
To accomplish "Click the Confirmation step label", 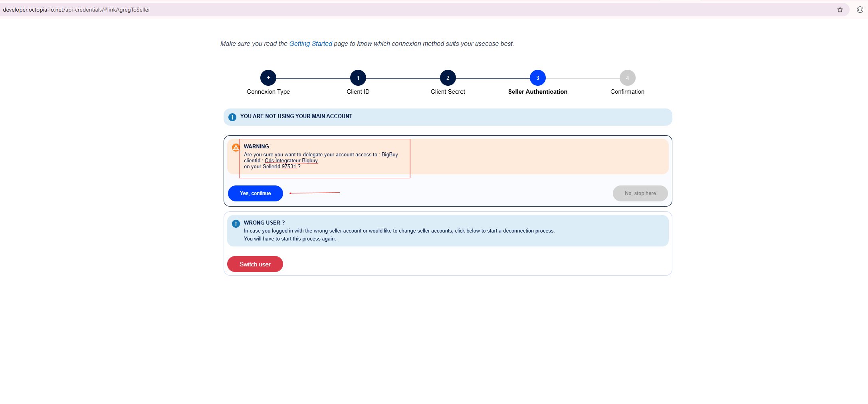I will tap(627, 92).
